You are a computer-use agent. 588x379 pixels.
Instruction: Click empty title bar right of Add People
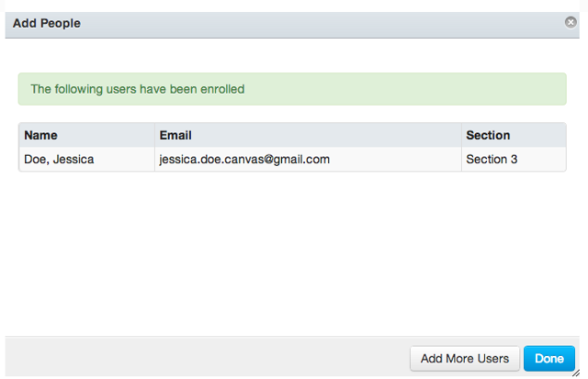[322, 23]
